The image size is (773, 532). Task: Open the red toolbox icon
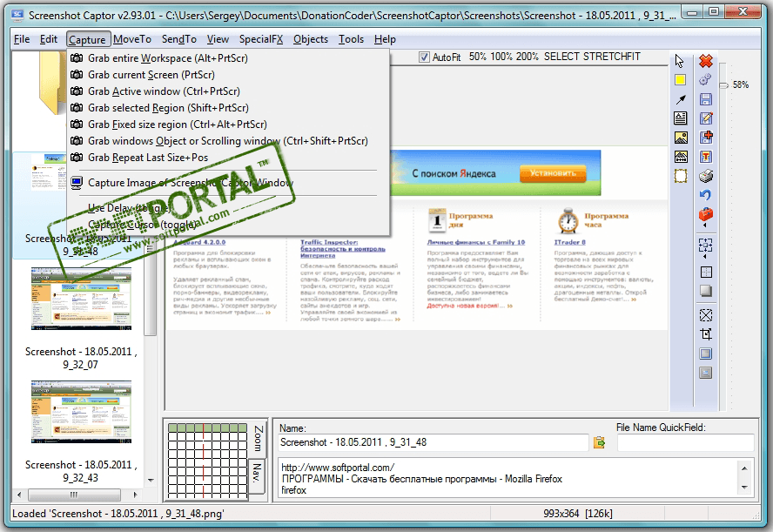(x=706, y=214)
